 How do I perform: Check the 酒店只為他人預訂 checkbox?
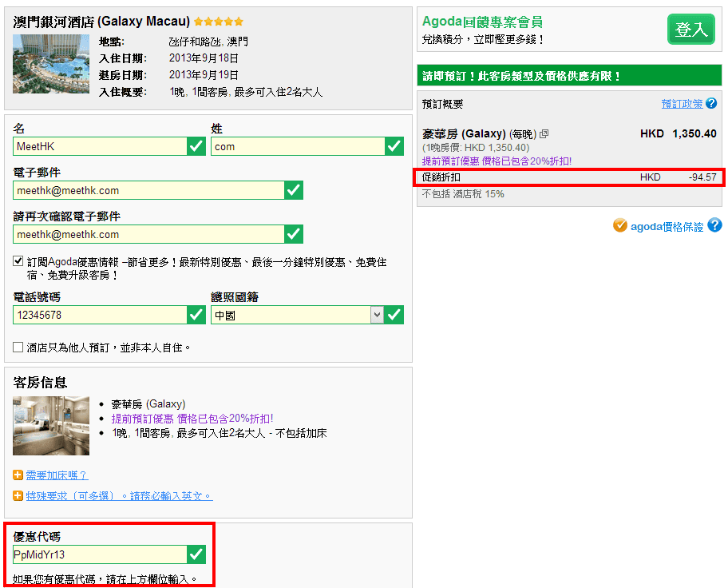(18, 348)
